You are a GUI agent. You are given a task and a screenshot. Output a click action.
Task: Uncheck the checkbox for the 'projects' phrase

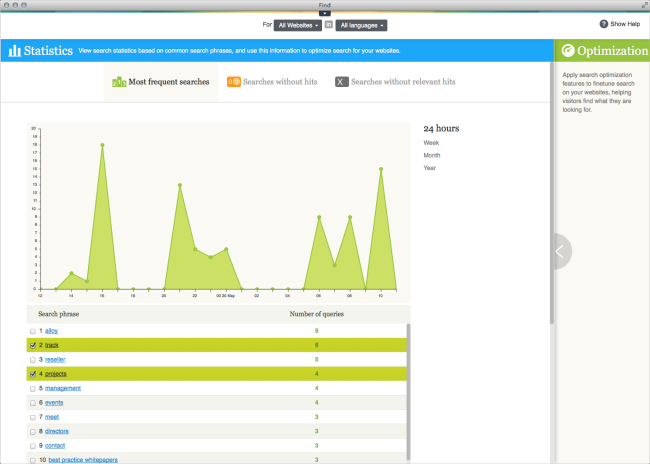coord(33,373)
